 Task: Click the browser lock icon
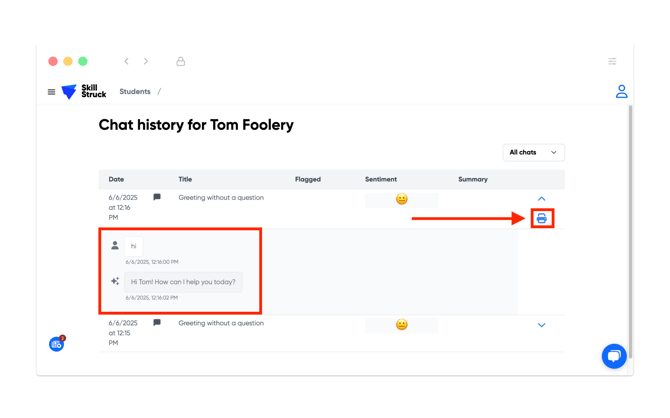pos(181,62)
